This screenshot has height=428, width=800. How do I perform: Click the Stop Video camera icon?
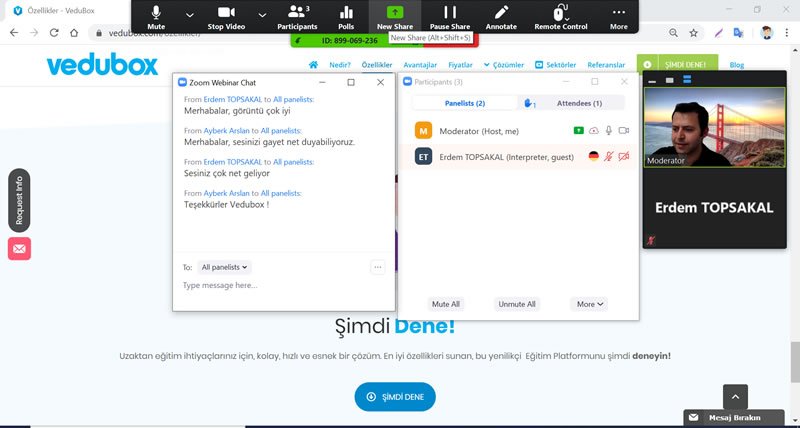[x=228, y=11]
